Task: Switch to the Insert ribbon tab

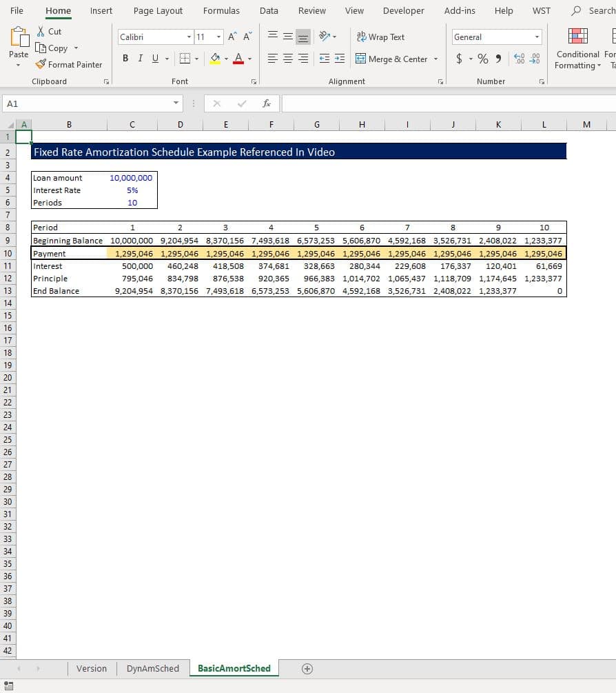Action: (x=101, y=10)
